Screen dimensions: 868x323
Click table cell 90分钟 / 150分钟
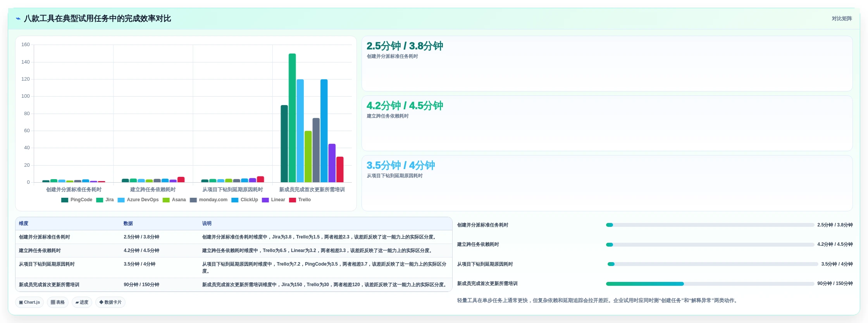pyautogui.click(x=141, y=285)
